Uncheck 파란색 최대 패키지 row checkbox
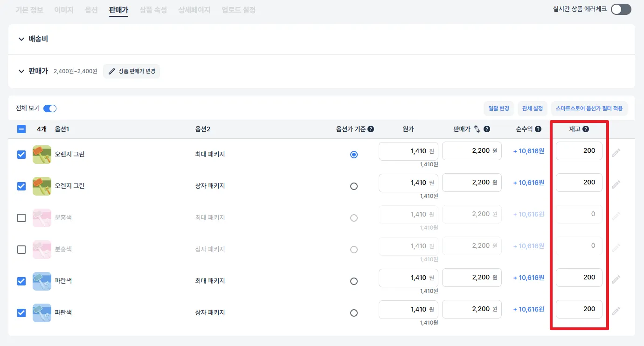644x346 pixels. pos(21,281)
